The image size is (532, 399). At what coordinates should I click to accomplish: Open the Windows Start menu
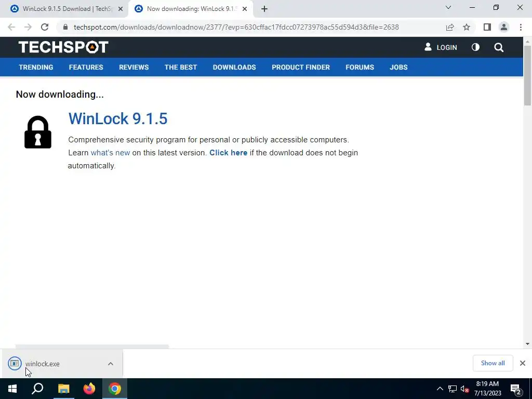pyautogui.click(x=12, y=389)
